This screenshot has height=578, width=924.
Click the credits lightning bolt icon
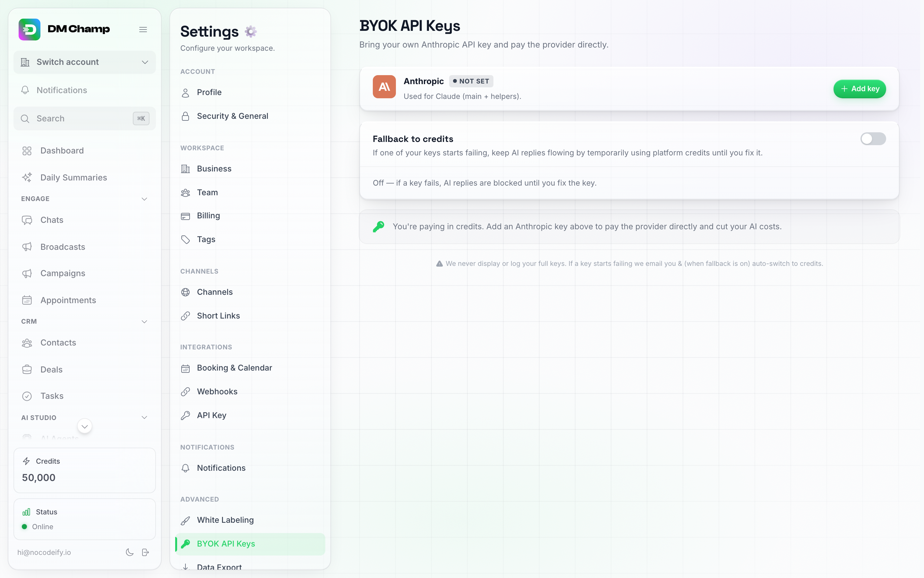(26, 461)
